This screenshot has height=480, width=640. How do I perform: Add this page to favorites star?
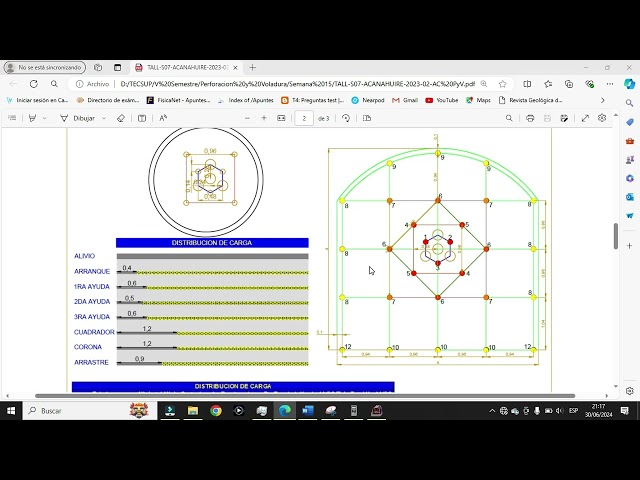(x=502, y=84)
